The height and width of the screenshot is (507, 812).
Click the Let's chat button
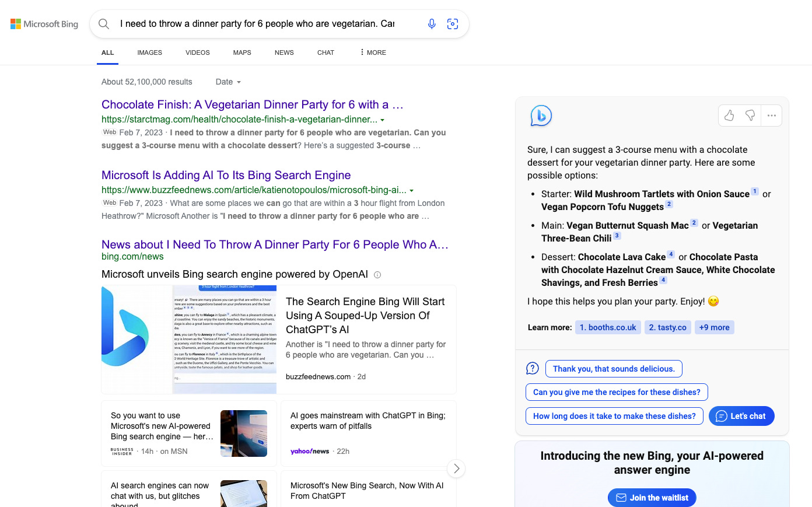(x=741, y=416)
